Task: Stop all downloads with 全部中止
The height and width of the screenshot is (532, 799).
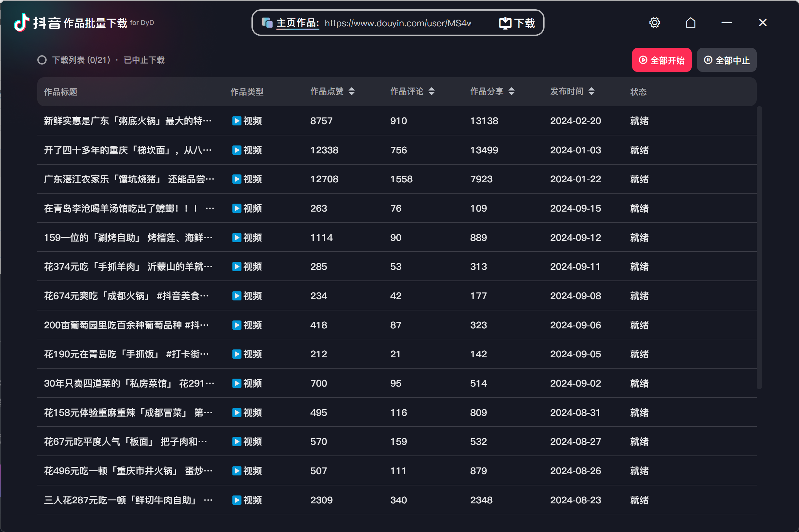Action: 726,60
